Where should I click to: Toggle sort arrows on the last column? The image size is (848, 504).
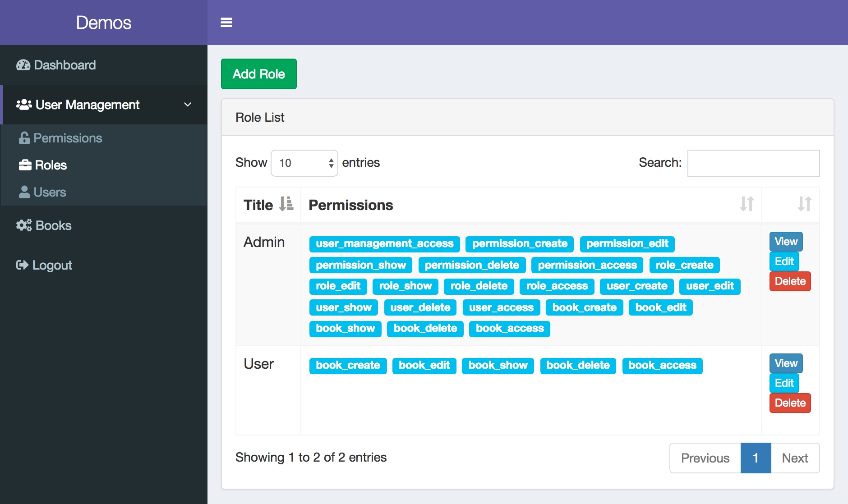(x=804, y=204)
